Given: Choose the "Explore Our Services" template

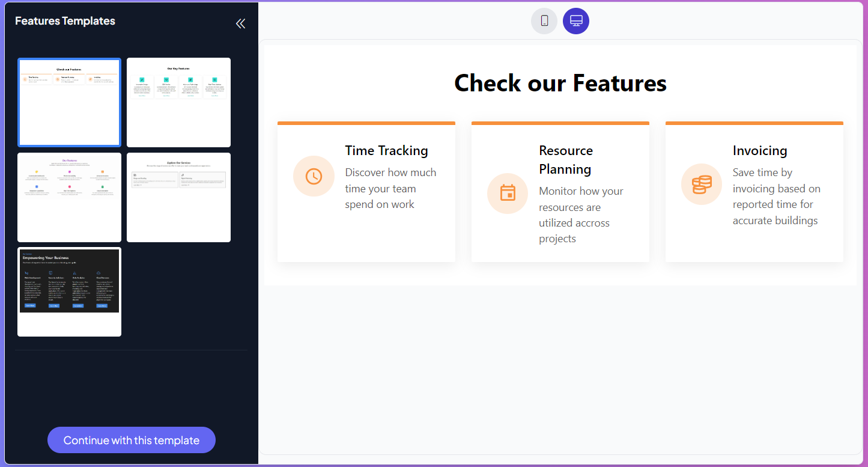Looking at the screenshot, I should pyautogui.click(x=178, y=197).
